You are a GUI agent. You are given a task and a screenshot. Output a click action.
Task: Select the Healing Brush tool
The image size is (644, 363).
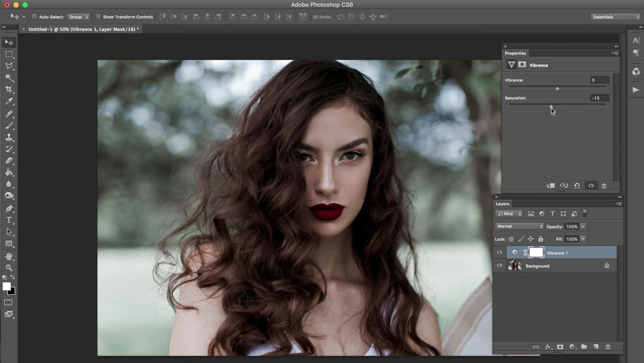9,114
